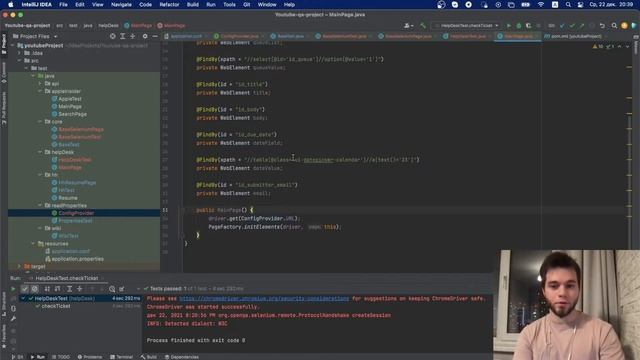
Task: Open the Refactor menu
Action: pos(169,4)
